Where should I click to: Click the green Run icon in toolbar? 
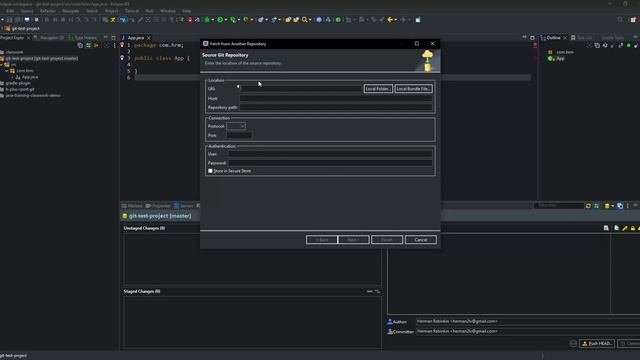click(220, 20)
